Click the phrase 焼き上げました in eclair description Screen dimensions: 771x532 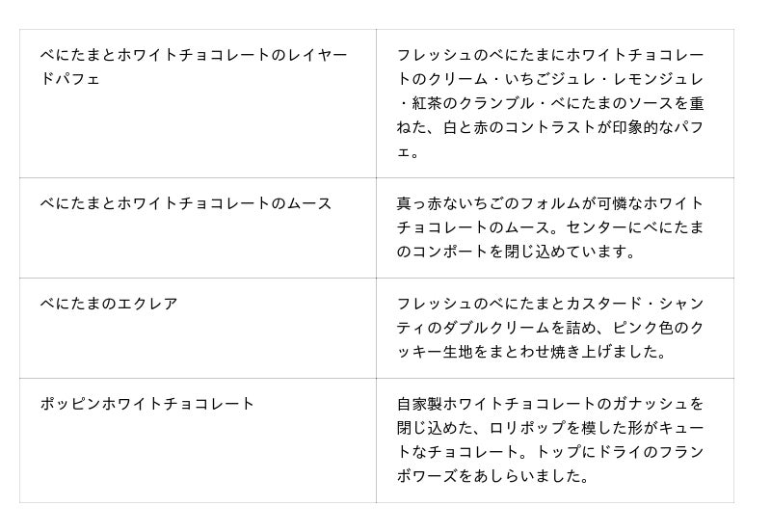click(602, 354)
